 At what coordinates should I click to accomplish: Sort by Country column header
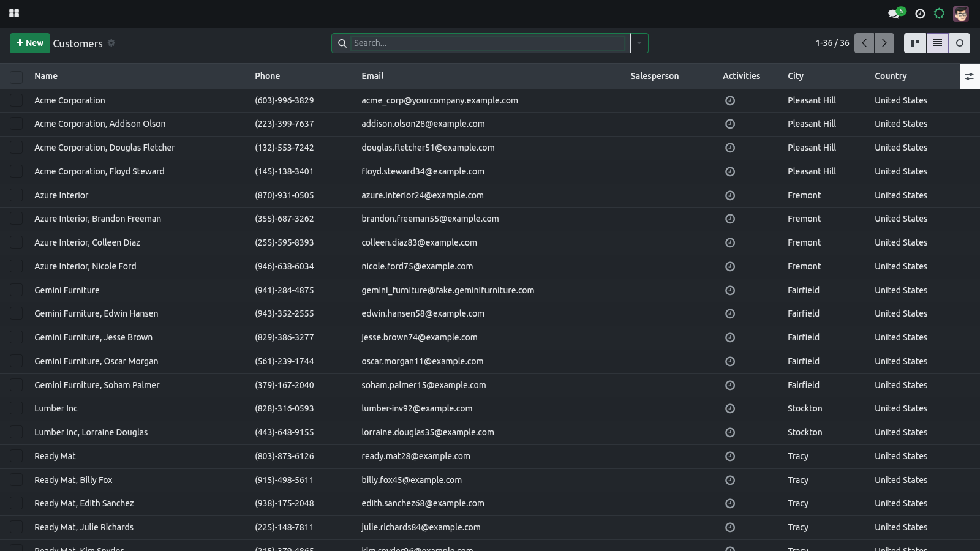click(x=891, y=76)
